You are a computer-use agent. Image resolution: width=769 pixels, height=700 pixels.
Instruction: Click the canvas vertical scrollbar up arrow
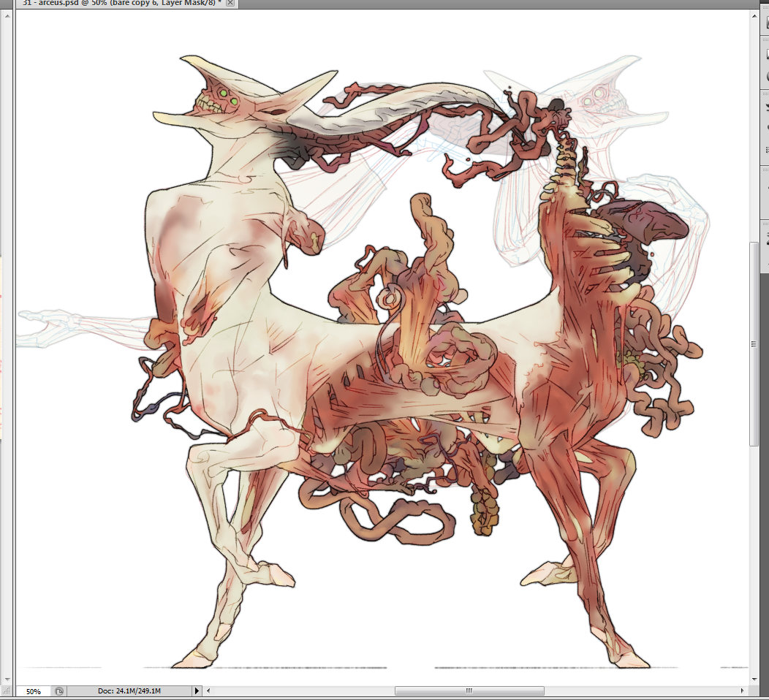click(x=754, y=17)
